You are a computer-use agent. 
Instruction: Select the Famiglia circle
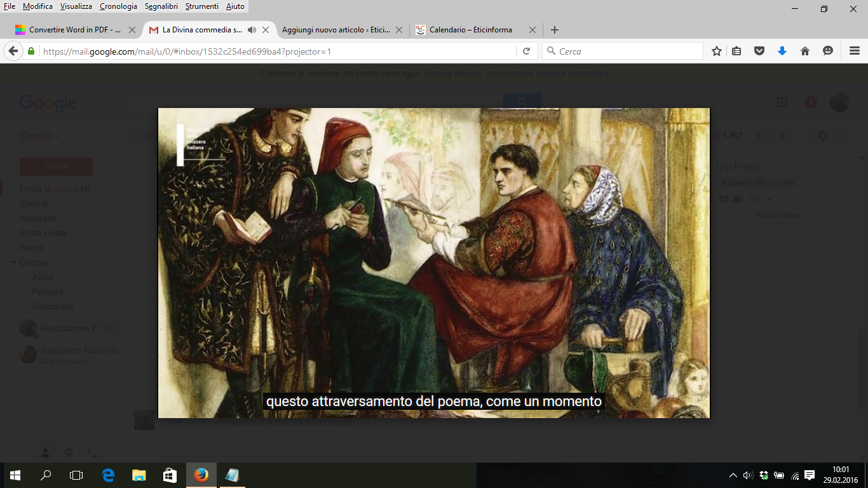(48, 292)
